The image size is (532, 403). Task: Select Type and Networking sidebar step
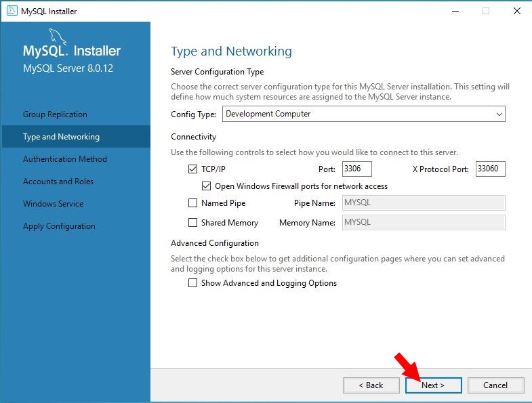pos(76,137)
